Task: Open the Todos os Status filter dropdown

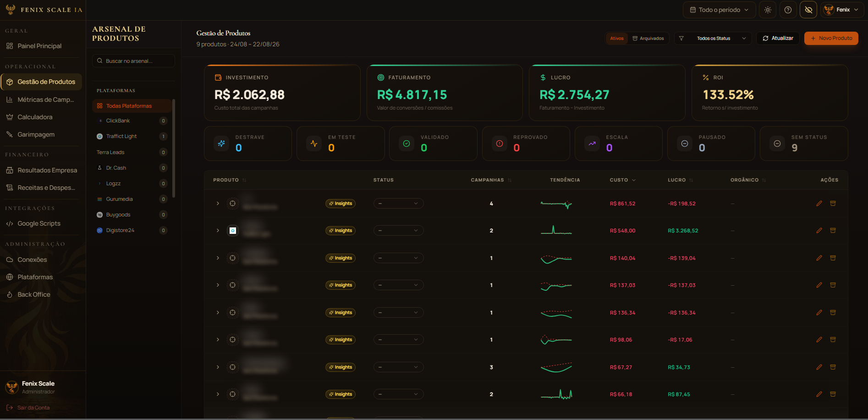Action: (713, 39)
